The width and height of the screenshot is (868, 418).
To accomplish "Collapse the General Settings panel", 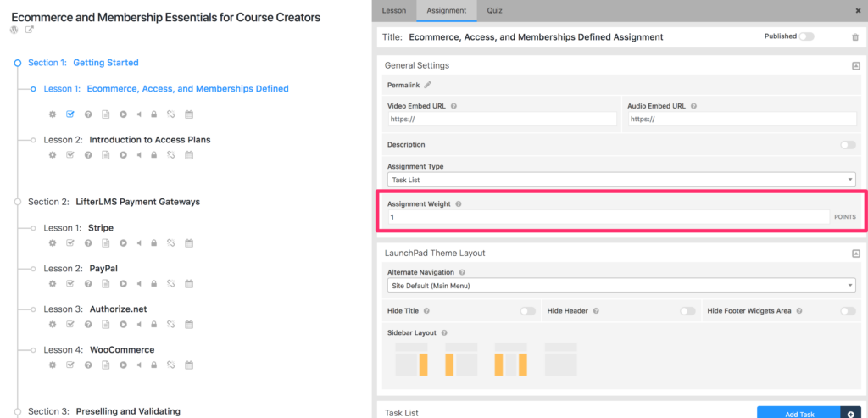I will pos(856,66).
